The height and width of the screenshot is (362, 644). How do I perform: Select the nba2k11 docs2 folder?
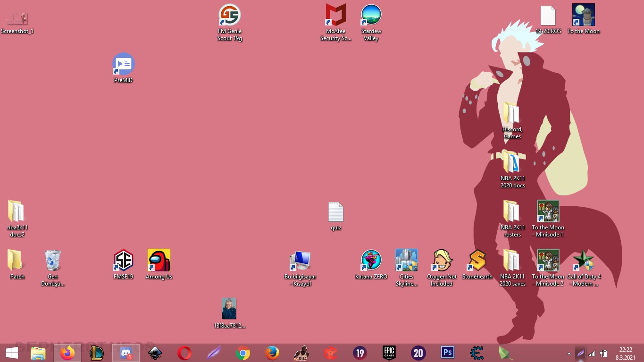pyautogui.click(x=17, y=219)
